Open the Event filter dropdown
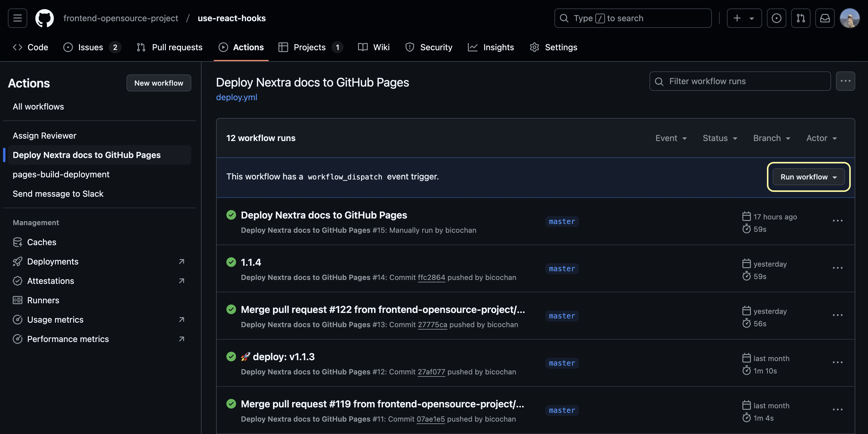 (671, 138)
